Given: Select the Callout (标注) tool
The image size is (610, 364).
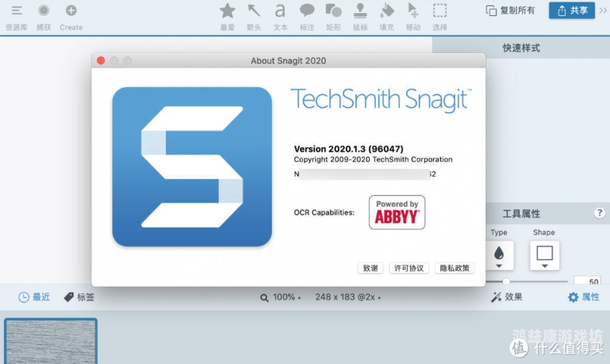Looking at the screenshot, I should coord(307,11).
